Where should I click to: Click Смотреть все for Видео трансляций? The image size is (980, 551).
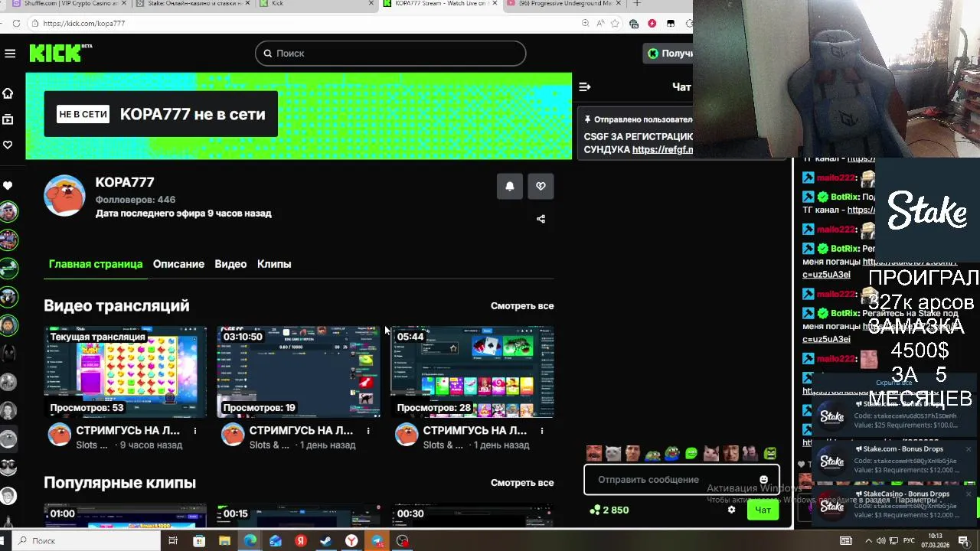click(522, 306)
